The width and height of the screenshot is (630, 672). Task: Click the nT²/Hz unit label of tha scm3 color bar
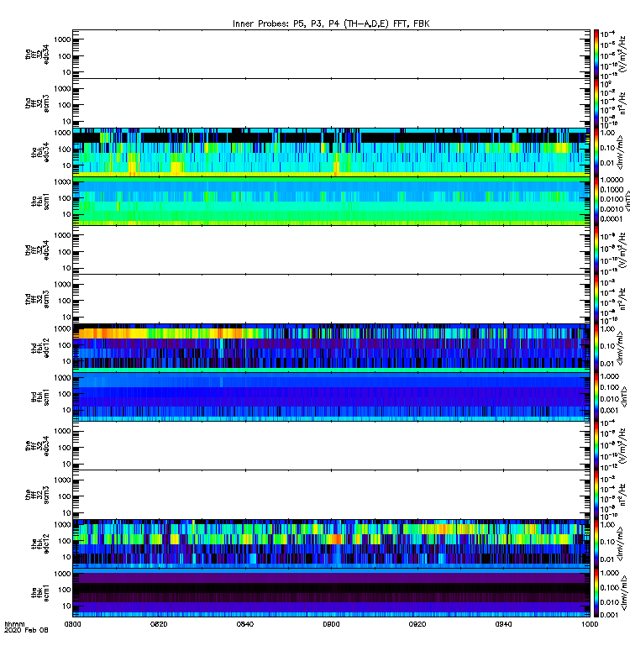coord(622,103)
